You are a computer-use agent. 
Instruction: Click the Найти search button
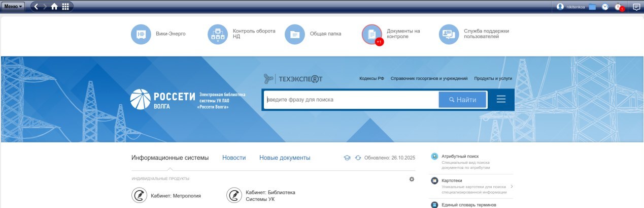[463, 100]
